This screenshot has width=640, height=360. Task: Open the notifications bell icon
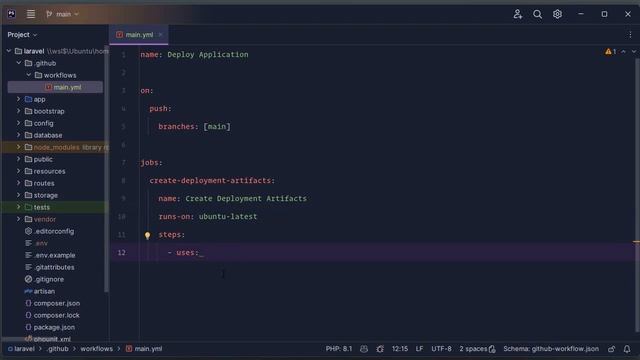[x=627, y=349]
